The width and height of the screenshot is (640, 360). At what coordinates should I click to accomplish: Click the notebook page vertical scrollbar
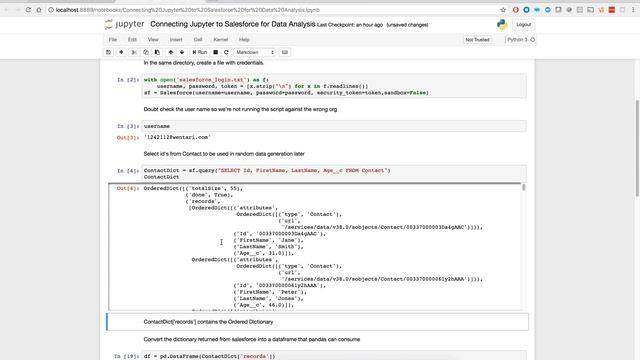637,147
